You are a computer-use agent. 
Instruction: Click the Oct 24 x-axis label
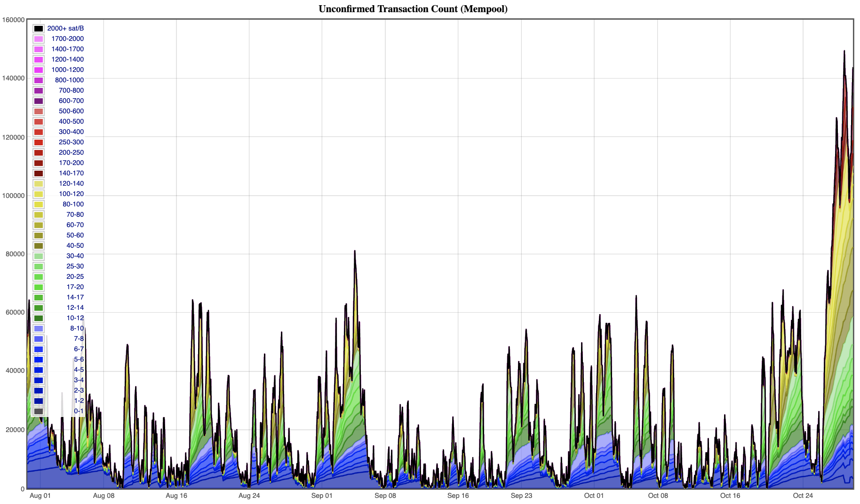tap(803, 496)
